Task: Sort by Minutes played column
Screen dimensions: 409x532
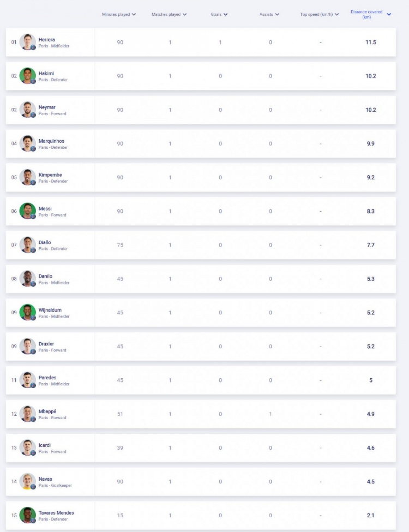Action: [x=119, y=14]
